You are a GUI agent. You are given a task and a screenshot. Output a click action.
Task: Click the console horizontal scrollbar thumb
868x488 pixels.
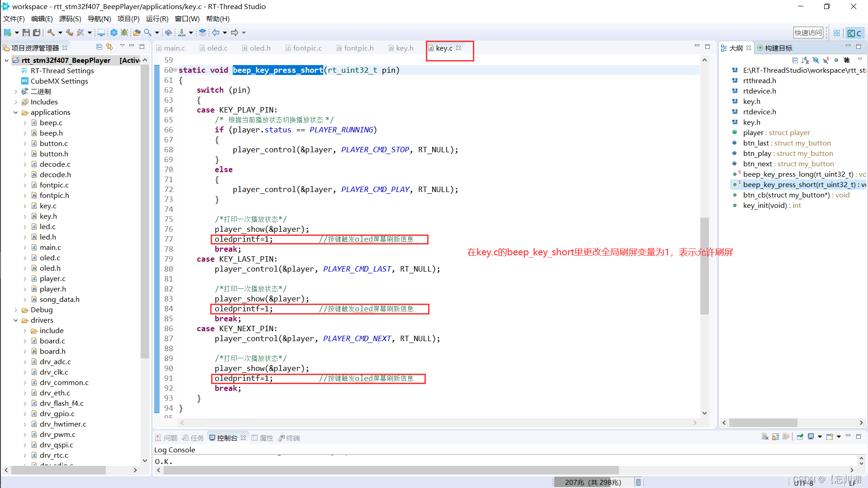coord(391,470)
